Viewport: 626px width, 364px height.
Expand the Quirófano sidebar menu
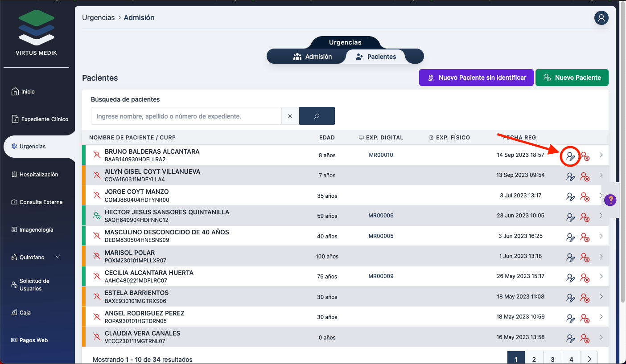point(58,257)
